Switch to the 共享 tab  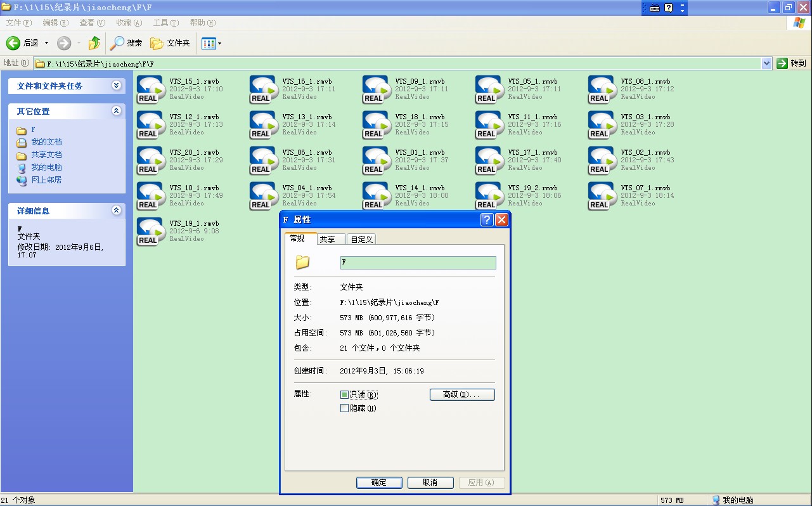[x=328, y=240]
